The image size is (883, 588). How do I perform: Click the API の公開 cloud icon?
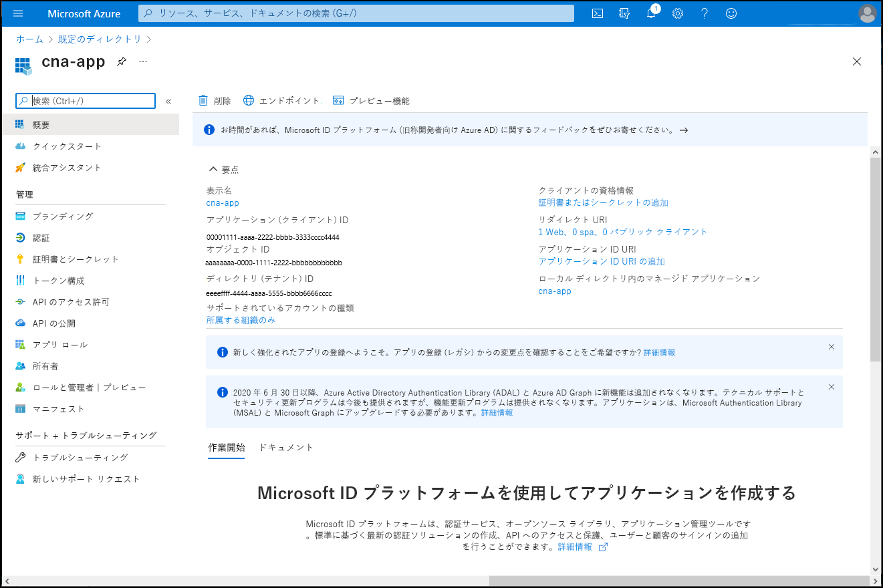(20, 323)
